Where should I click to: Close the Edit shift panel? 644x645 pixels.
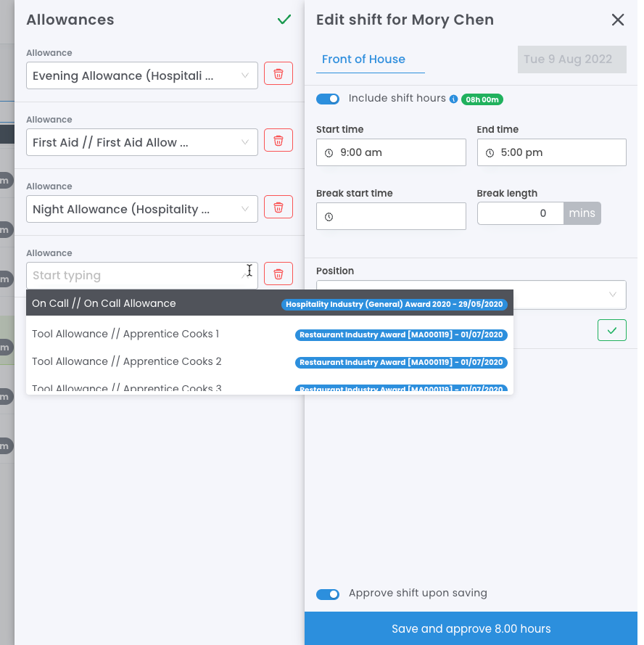[618, 20]
